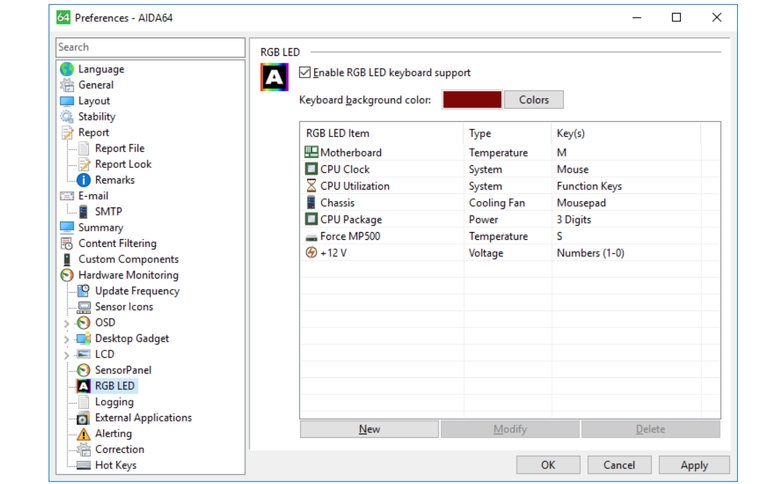This screenshot has width=770, height=484.
Task: Expand the Desktop Gadget tree node
Action: [66, 339]
